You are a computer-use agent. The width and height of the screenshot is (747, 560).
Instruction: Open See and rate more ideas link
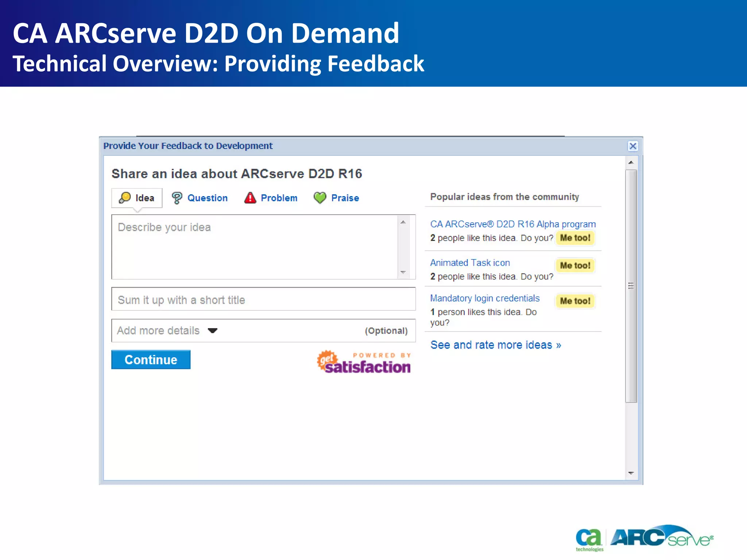(496, 345)
